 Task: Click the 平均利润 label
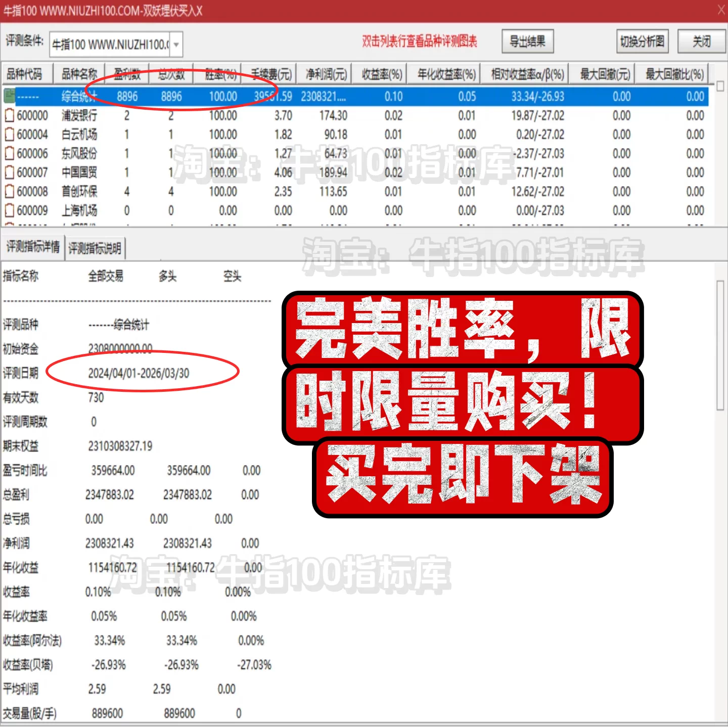21,689
